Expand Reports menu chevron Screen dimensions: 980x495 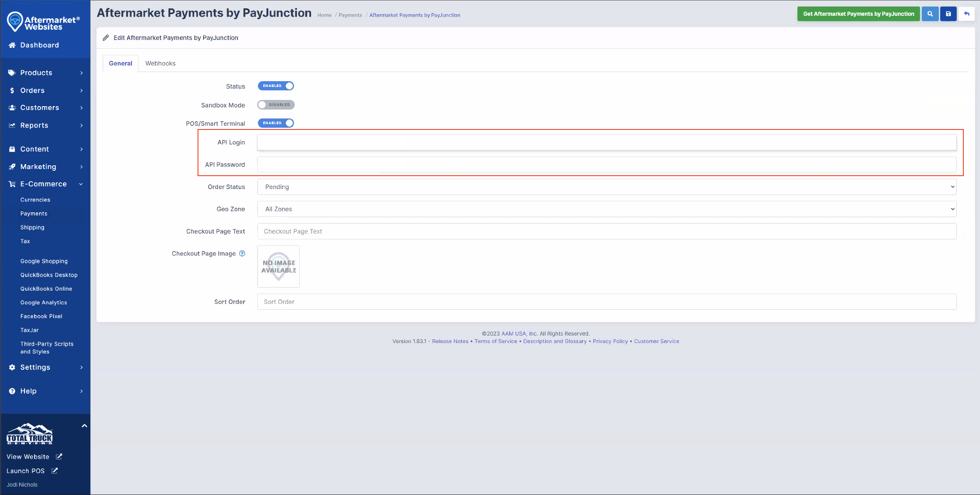[82, 125]
